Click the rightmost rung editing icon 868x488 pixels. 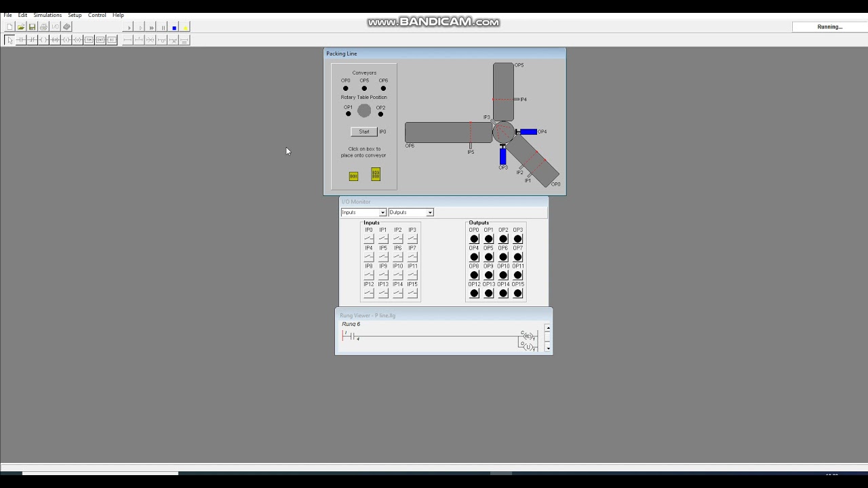(x=184, y=40)
